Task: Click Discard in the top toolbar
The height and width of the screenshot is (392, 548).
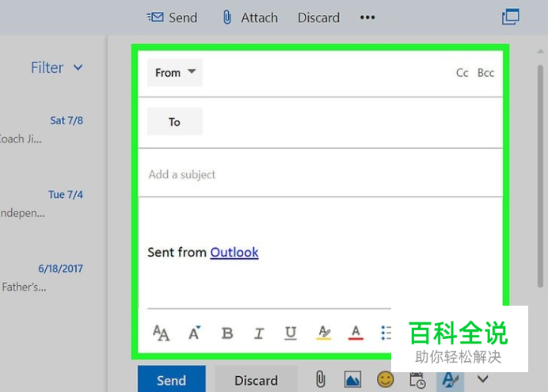Action: click(318, 17)
